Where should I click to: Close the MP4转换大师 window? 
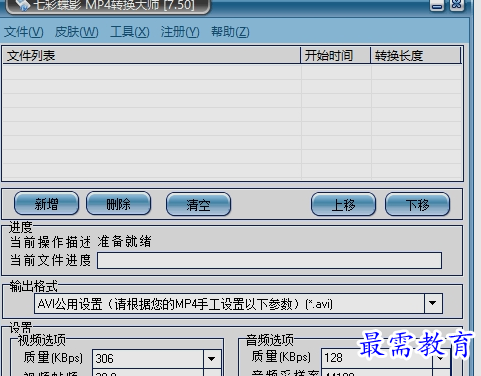(457, 5)
